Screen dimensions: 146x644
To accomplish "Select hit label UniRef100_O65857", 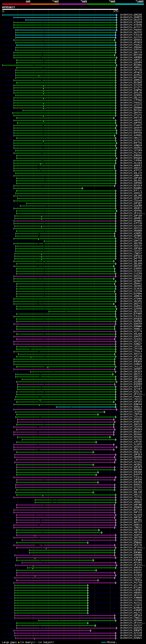I will pyautogui.click(x=131, y=369).
